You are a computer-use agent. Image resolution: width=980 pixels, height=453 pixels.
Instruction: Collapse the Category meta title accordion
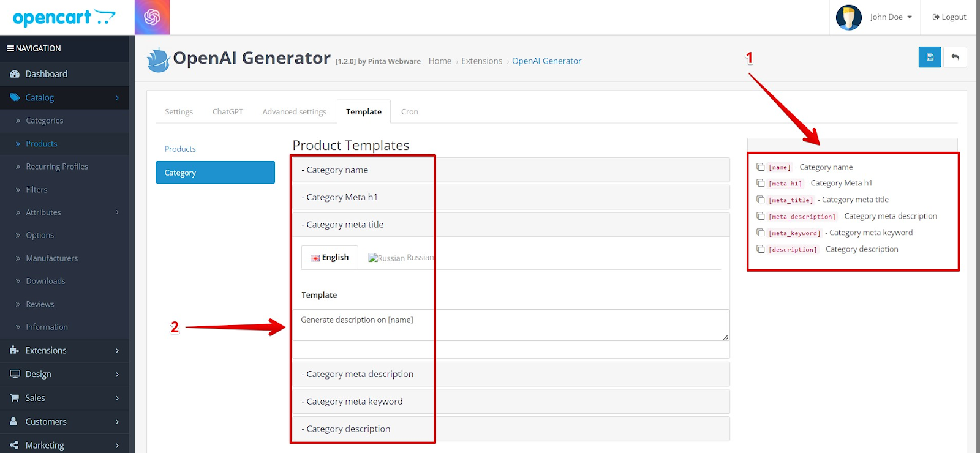coord(511,225)
